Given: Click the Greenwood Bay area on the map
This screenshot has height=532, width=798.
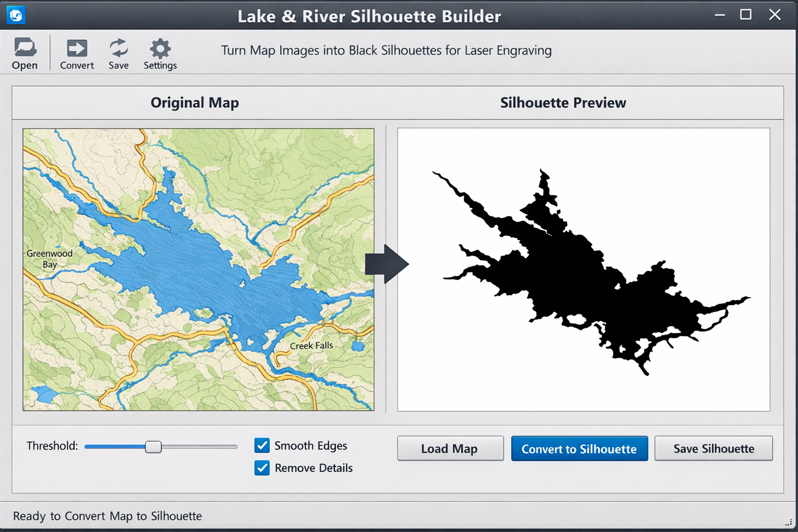Looking at the screenshot, I should [49, 258].
